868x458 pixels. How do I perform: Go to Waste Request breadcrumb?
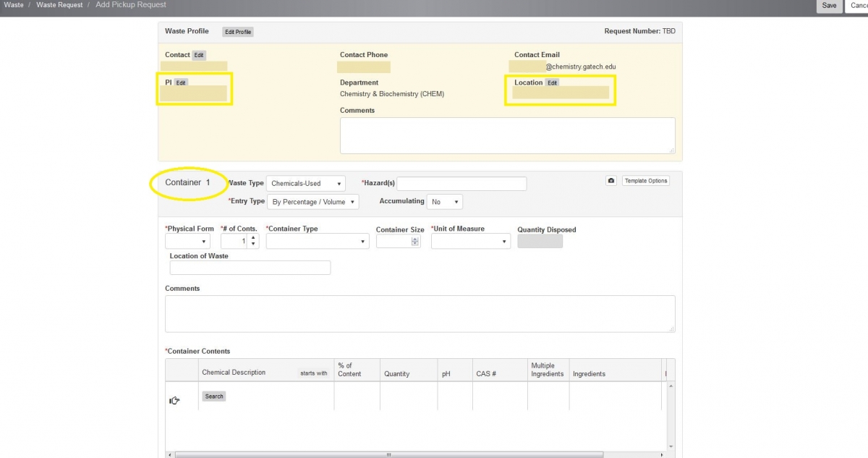point(61,5)
